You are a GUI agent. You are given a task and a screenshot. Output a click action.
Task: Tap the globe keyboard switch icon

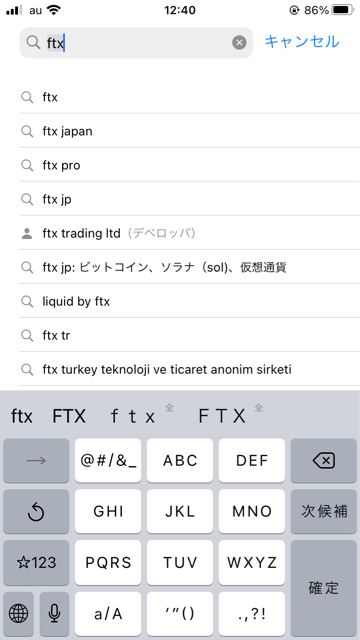[x=18, y=613]
